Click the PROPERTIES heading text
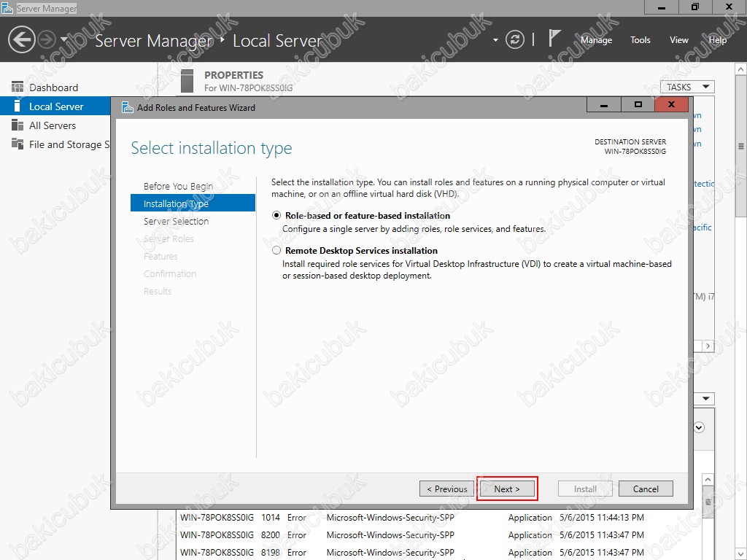Image resolution: width=747 pixels, height=560 pixels. pos(233,75)
